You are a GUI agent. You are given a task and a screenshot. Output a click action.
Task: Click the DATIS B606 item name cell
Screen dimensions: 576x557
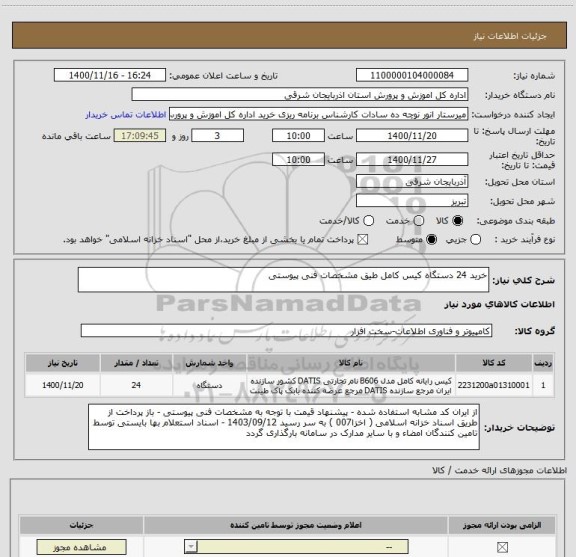[x=350, y=385]
